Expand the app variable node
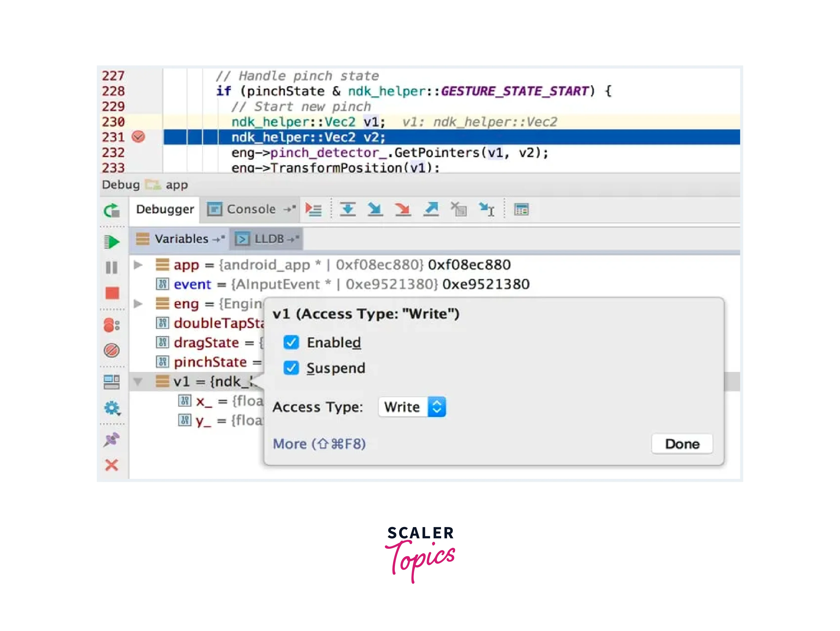The height and width of the screenshot is (631, 840). pyautogui.click(x=138, y=265)
